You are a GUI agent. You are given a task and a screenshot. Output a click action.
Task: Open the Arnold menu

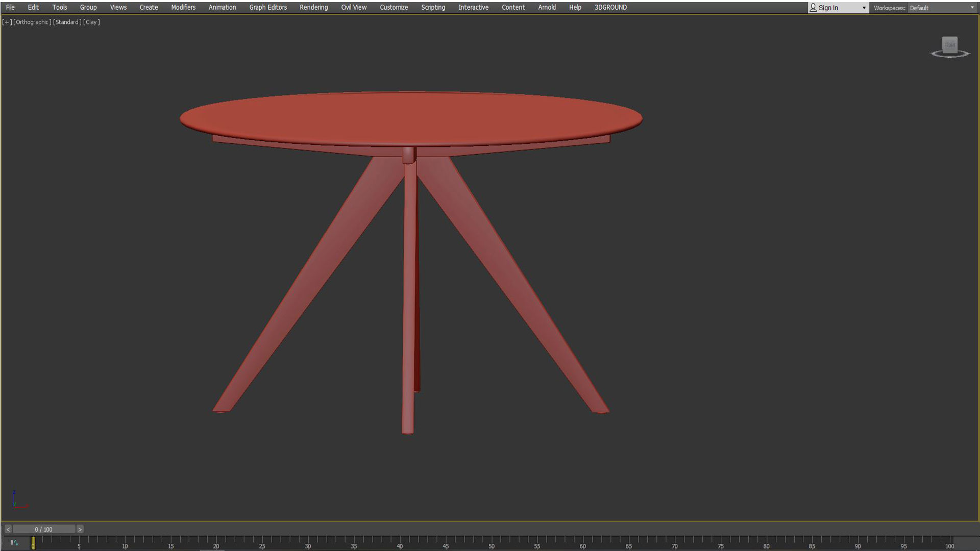click(547, 7)
